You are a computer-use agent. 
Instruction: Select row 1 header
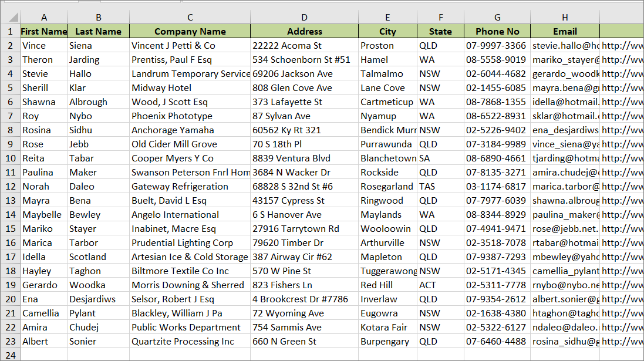(x=10, y=32)
